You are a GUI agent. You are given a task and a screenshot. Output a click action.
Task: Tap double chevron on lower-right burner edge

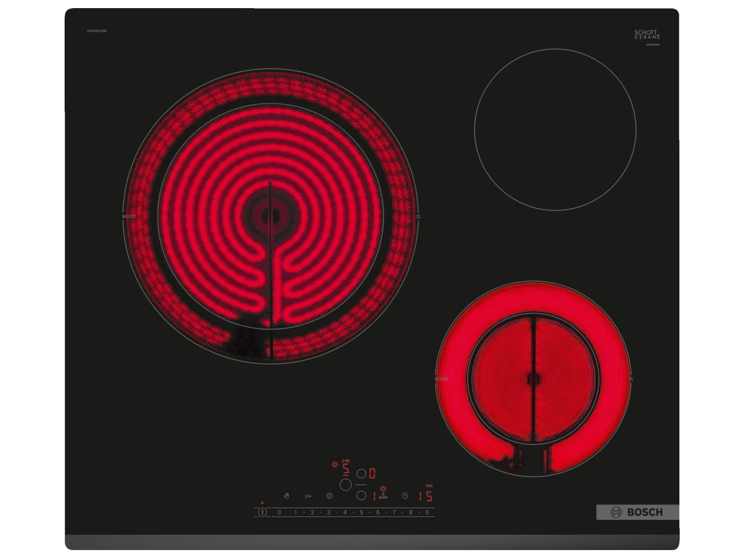pyautogui.click(x=631, y=379)
